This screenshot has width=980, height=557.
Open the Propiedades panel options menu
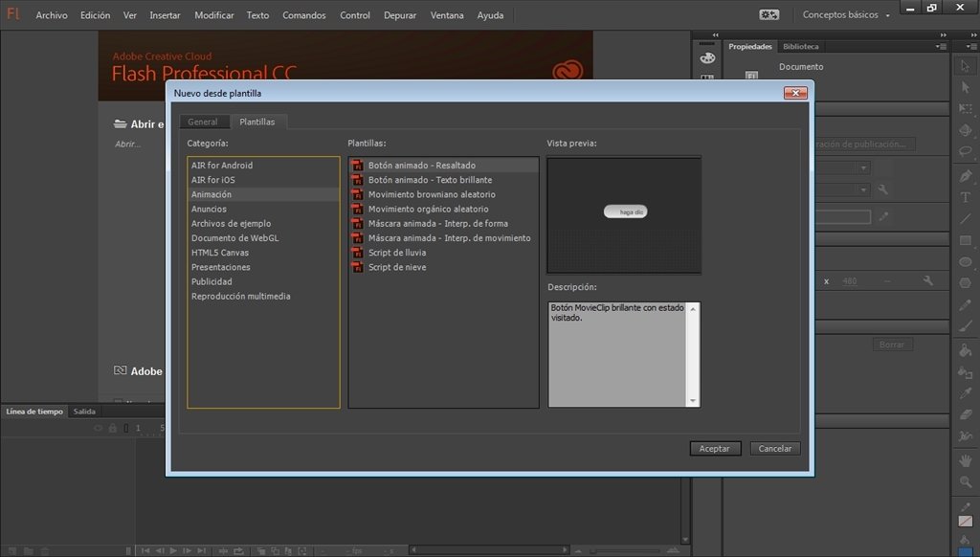pos(942,46)
